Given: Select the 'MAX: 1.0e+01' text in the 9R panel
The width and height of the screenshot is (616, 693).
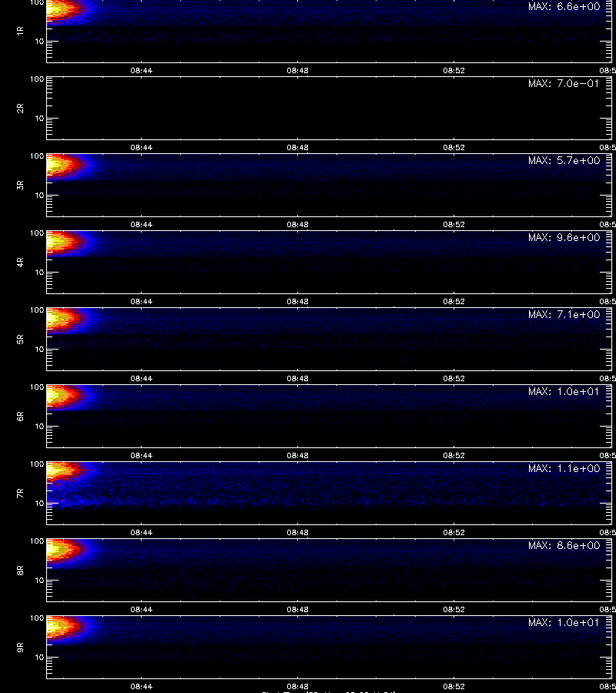Looking at the screenshot, I should 564,622.
